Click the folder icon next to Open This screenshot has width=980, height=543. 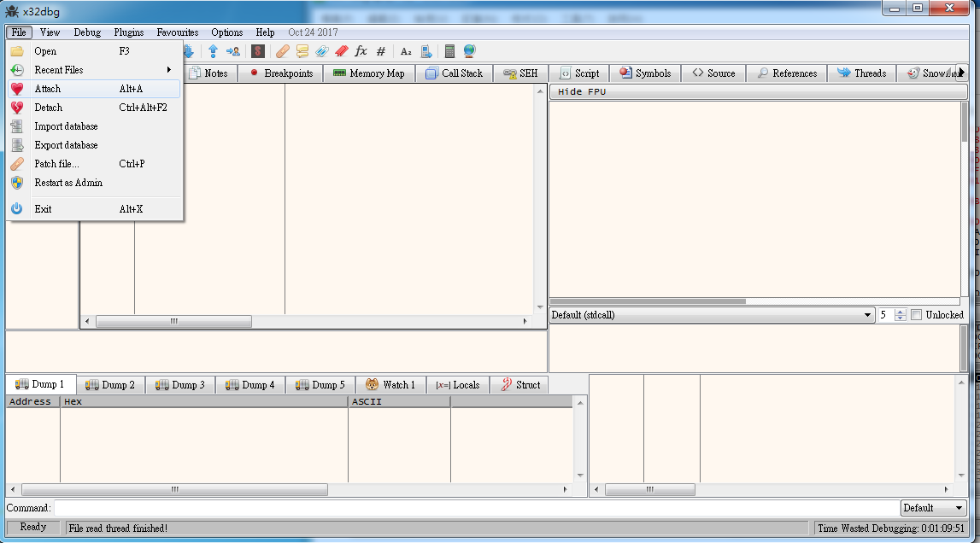[17, 51]
